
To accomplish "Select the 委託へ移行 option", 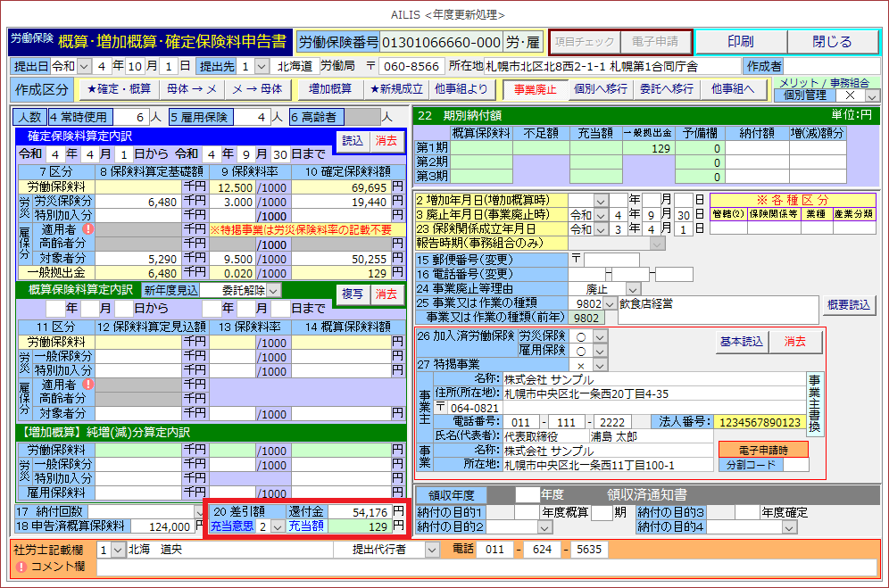I will pos(666,89).
